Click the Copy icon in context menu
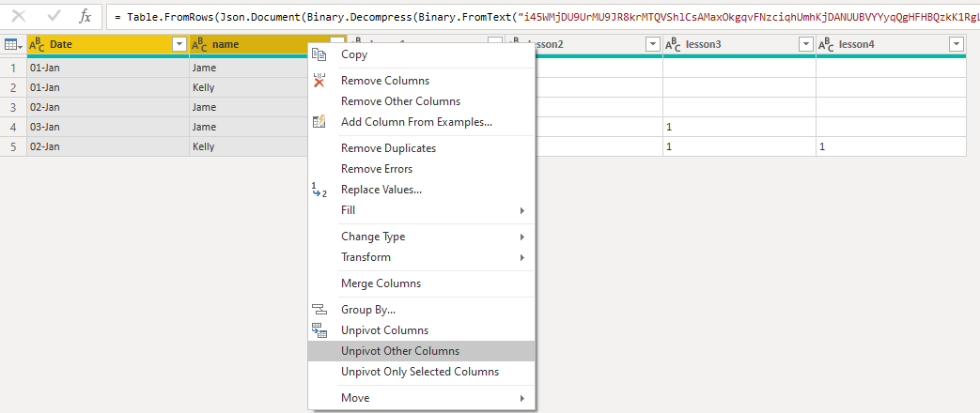 click(x=319, y=54)
